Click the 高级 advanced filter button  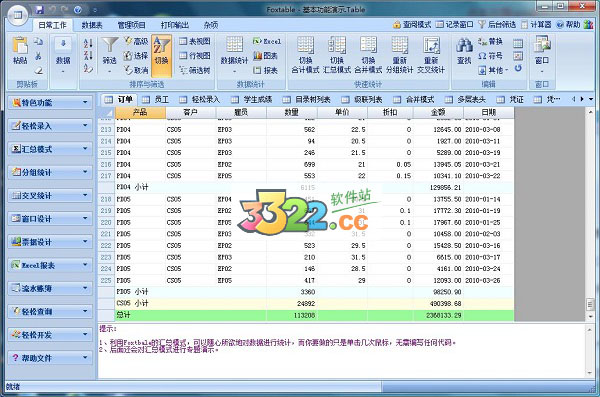(136, 41)
